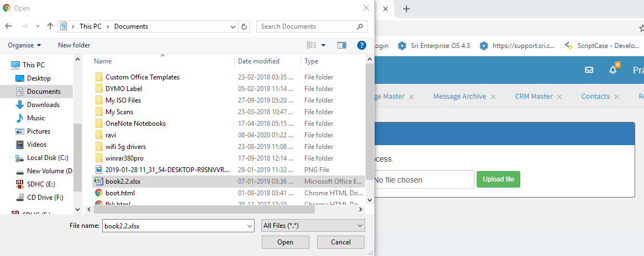Screen dimensions: 644x256
Task: Close the CRM Master tab
Action: tap(559, 97)
